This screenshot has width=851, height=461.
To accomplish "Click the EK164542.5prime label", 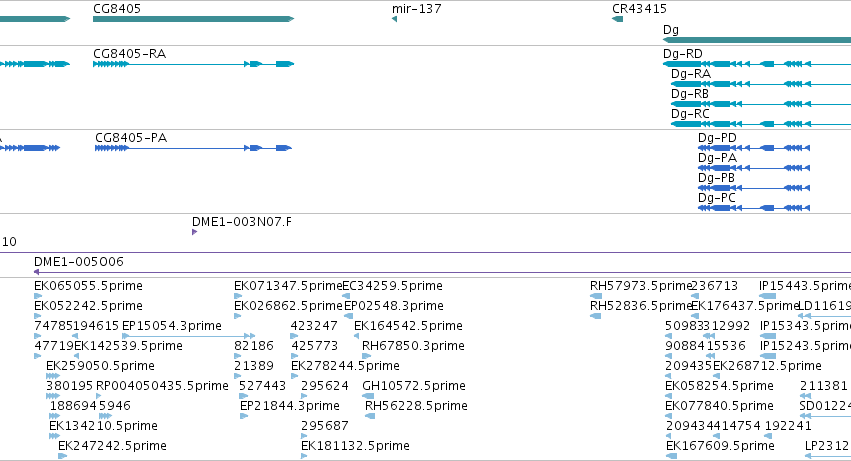I will (408, 326).
